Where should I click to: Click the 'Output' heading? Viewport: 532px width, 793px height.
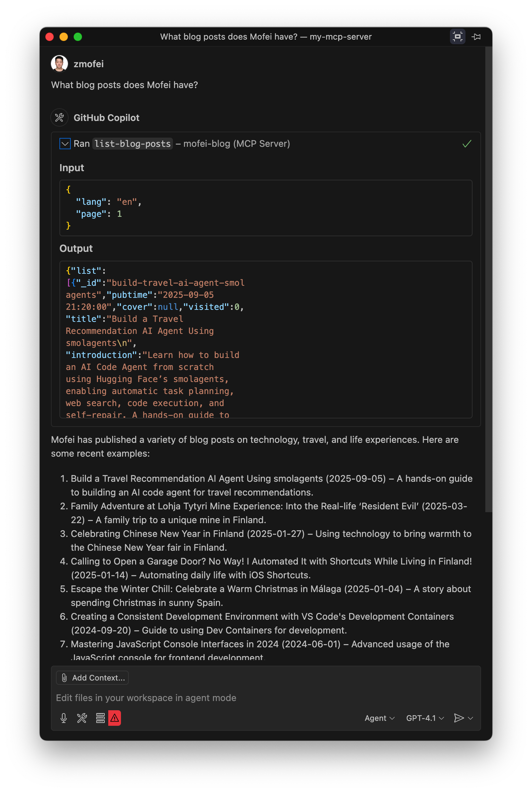coord(76,248)
